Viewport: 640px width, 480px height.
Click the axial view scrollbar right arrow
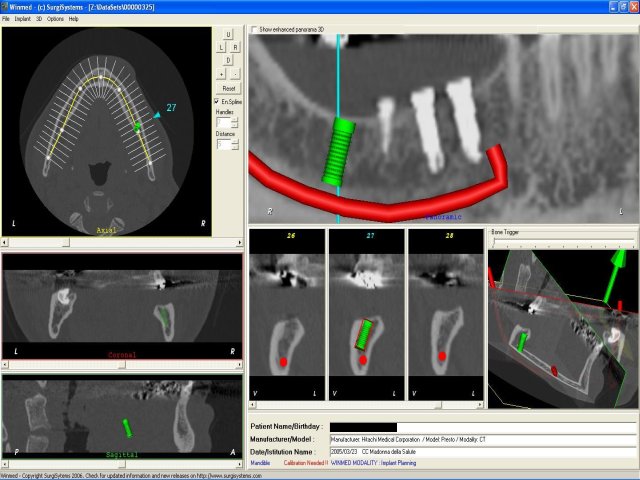pyautogui.click(x=240, y=242)
